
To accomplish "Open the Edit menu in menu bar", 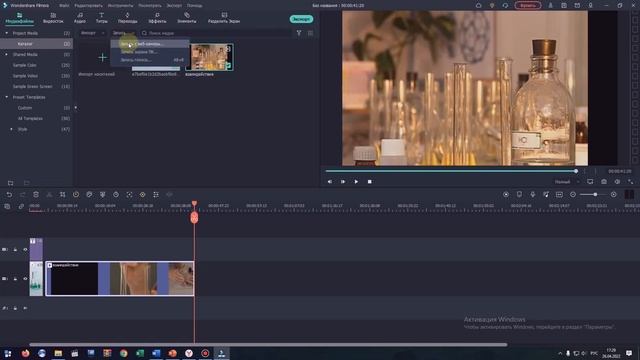I will tap(89, 6).
